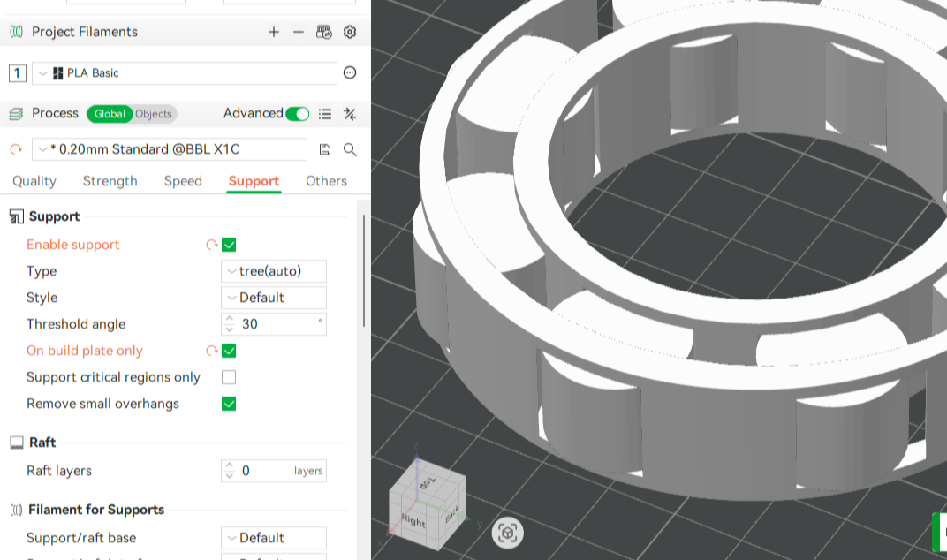Click the Process panel layers icon
947x560 pixels.
pyautogui.click(x=16, y=114)
